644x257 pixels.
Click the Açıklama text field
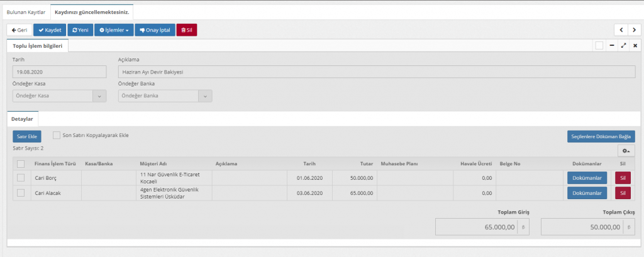coord(377,72)
